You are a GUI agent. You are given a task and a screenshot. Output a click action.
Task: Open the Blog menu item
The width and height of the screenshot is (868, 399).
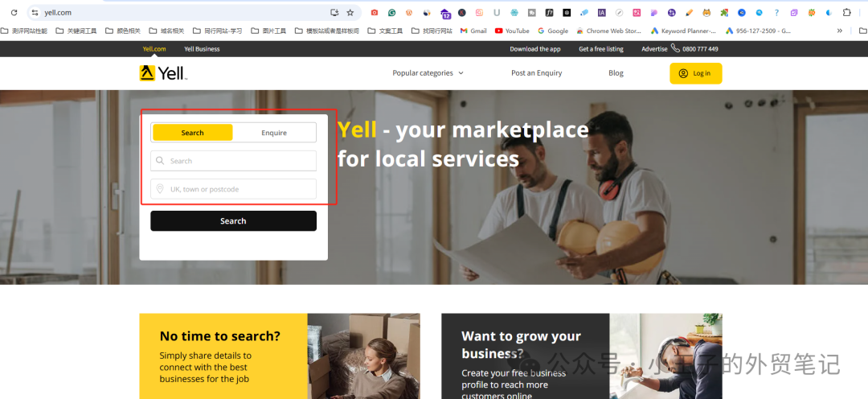pos(616,73)
